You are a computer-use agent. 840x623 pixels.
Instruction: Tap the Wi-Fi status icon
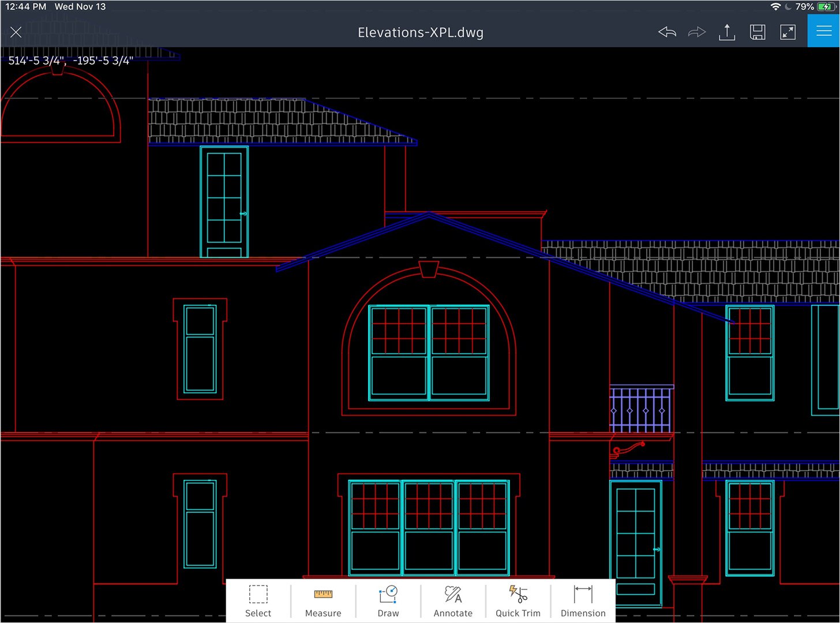tap(775, 7)
